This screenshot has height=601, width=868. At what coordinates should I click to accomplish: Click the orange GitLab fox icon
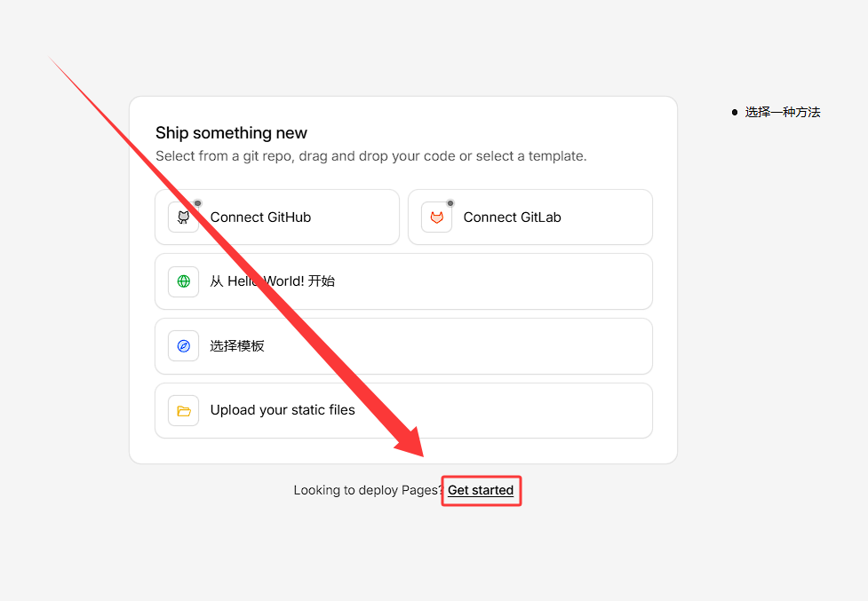pyautogui.click(x=436, y=217)
